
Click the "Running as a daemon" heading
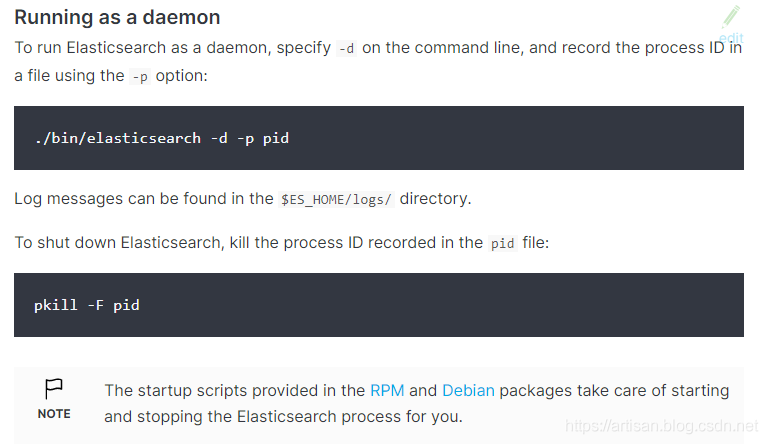click(x=117, y=18)
